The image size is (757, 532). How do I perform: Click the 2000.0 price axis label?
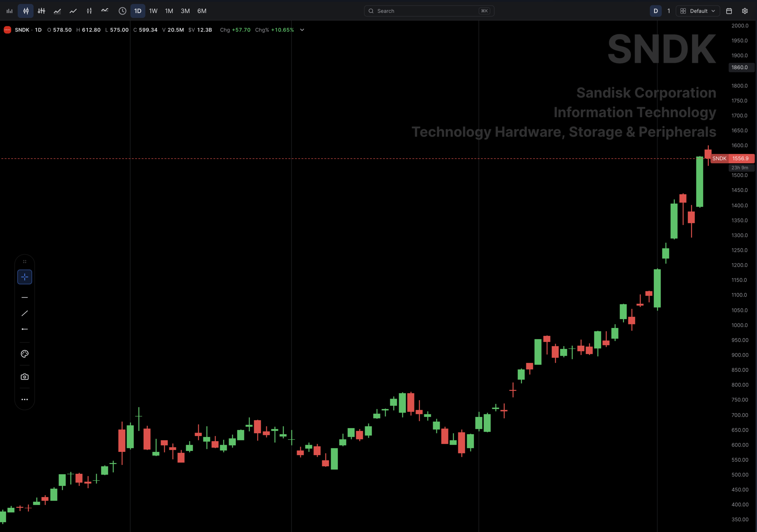(740, 26)
